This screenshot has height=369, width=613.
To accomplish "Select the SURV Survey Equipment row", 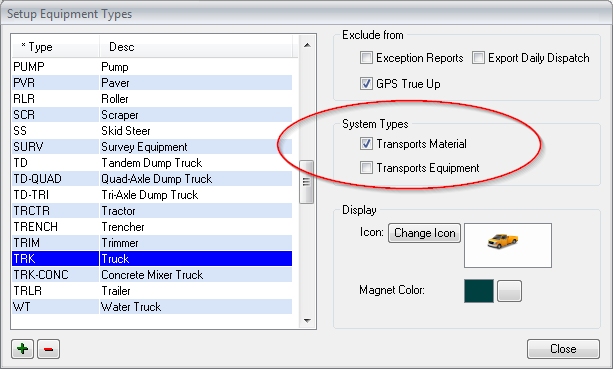I will coord(152,147).
